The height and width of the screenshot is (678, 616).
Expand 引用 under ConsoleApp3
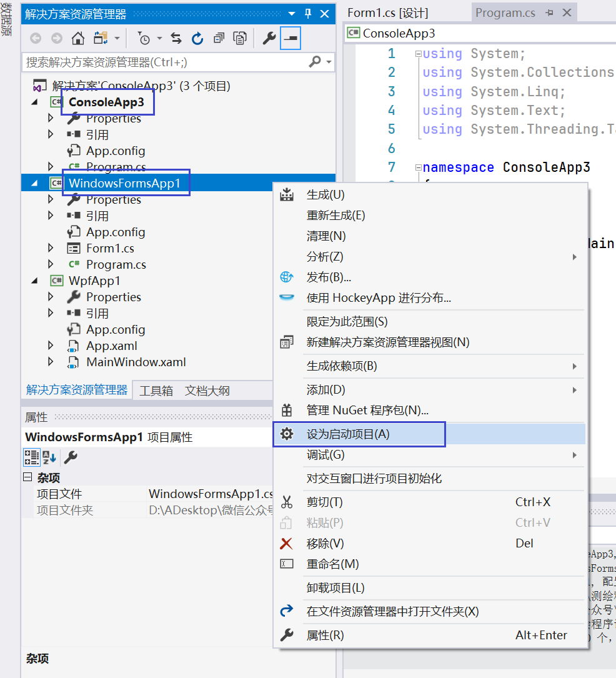point(51,134)
